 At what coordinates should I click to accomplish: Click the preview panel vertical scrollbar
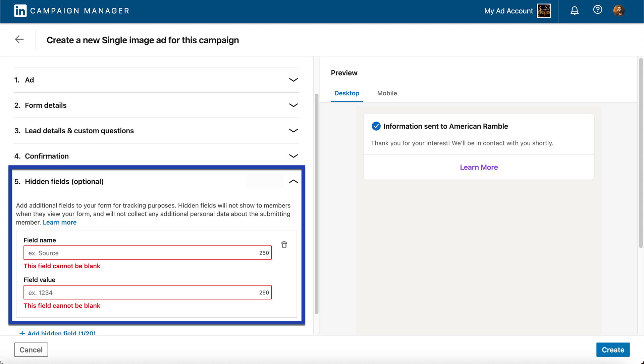pos(641,153)
